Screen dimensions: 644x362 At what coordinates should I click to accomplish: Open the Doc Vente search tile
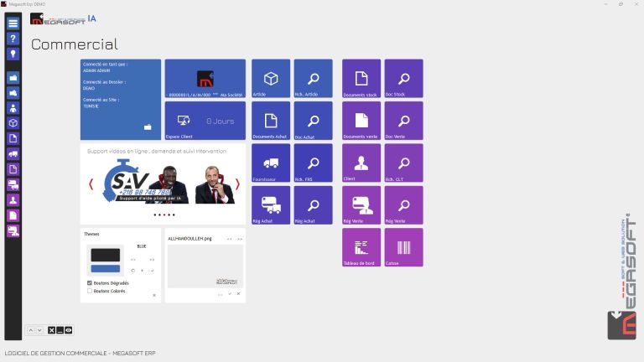(x=403, y=121)
